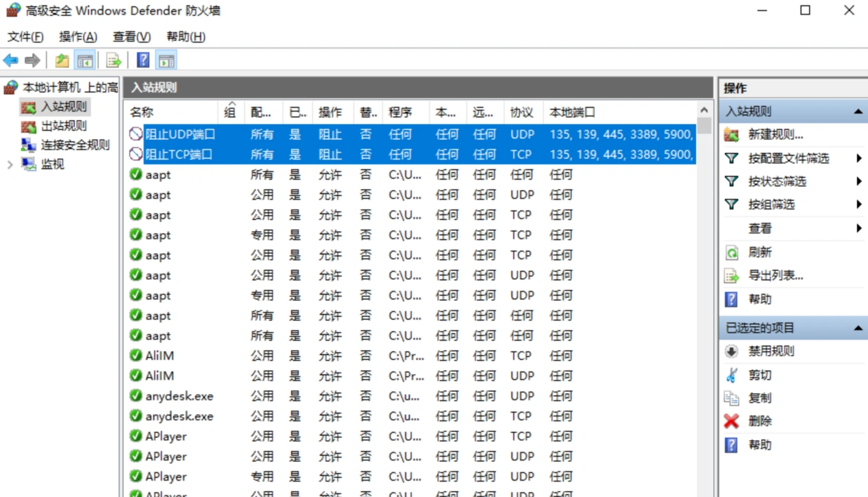Select the APlayer rule with 公用 profile and TCP
The image size is (868, 497).
click(410, 436)
